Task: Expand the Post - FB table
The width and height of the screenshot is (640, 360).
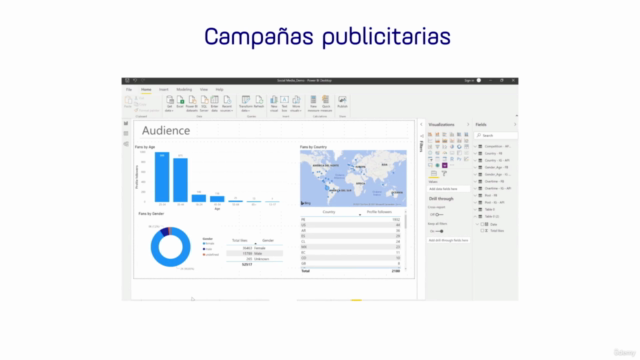Action: [475, 195]
